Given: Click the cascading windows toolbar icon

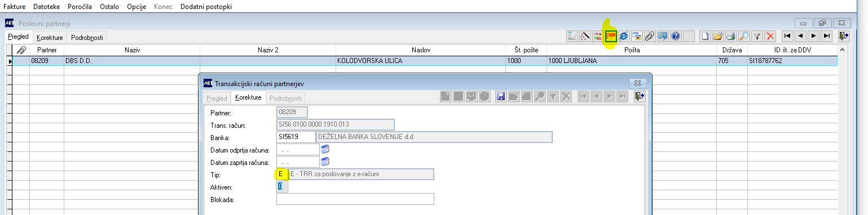Looking at the screenshot, I should 637,36.
